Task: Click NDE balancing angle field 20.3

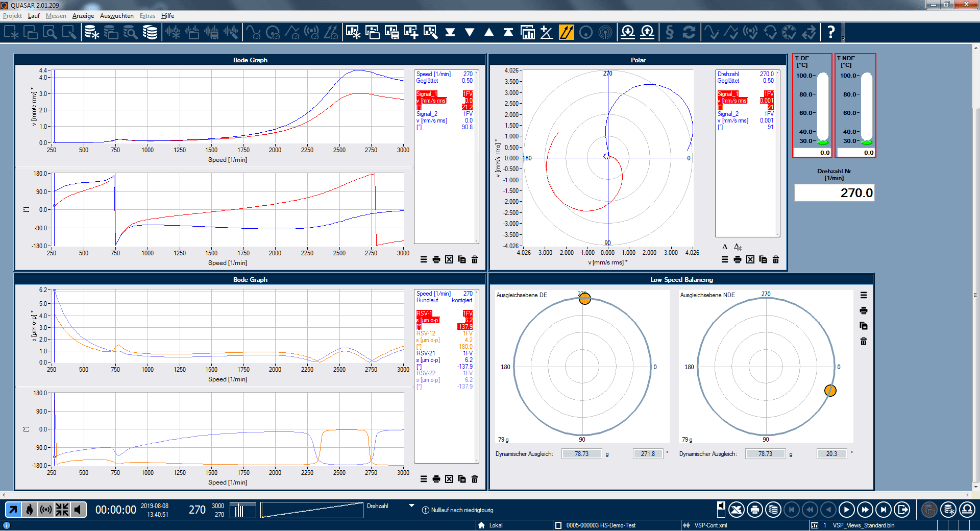Action: pos(832,454)
